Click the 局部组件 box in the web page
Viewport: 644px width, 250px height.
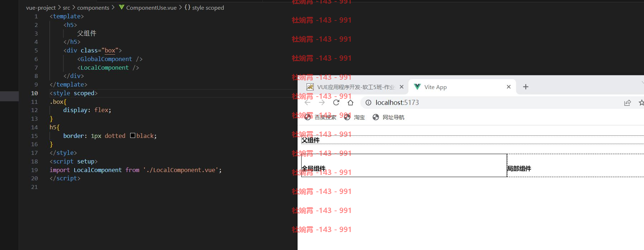pyautogui.click(x=576, y=165)
